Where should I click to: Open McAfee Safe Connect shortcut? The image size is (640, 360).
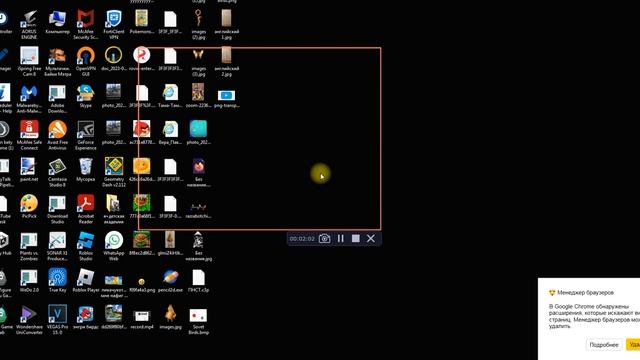click(29, 136)
